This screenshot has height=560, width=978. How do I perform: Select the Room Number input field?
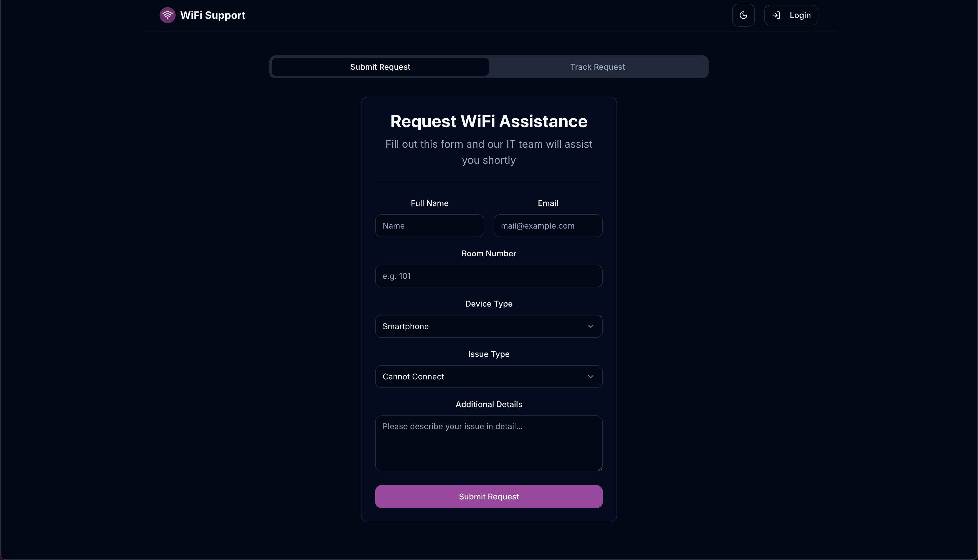click(488, 276)
